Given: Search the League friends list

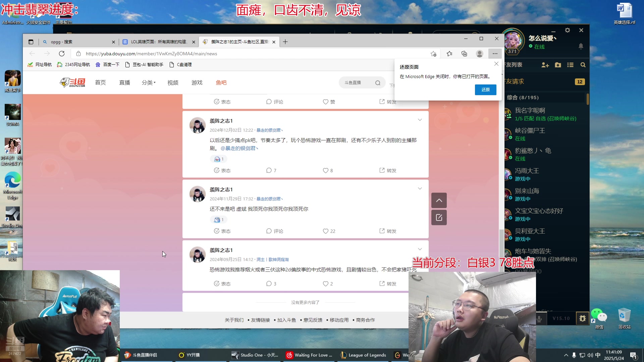Looking at the screenshot, I should pyautogui.click(x=583, y=65).
